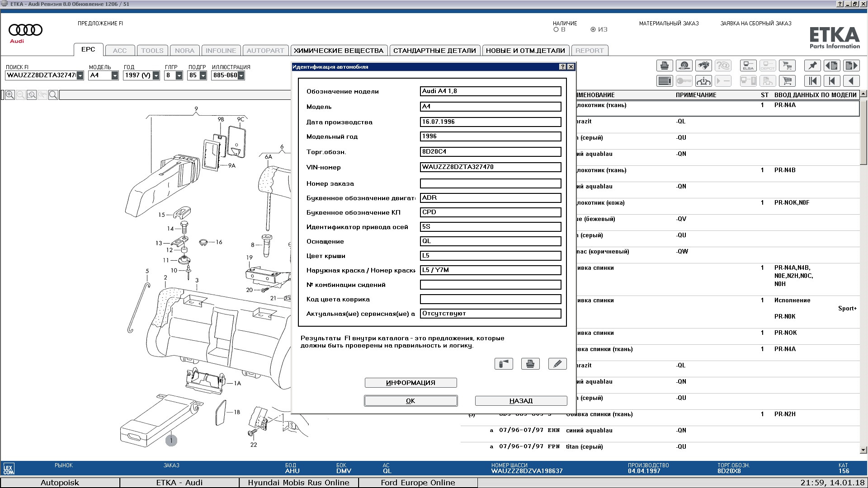Open the ИЛЛЮСТРАЦИЯ 885-060 dropdown
Screen dimensions: 868x488
[x=241, y=76]
